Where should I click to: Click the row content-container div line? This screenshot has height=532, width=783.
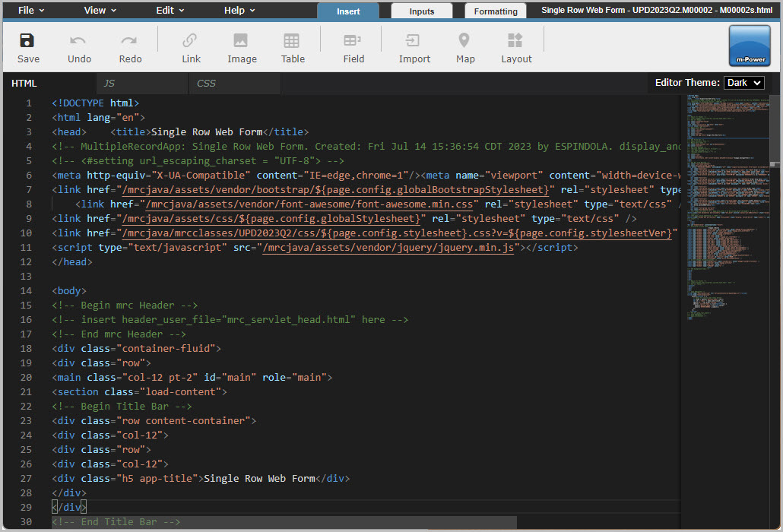point(154,421)
